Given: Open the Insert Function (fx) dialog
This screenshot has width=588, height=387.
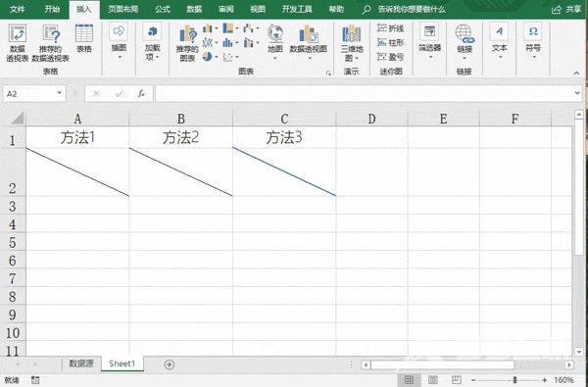Looking at the screenshot, I should pyautogui.click(x=141, y=93).
